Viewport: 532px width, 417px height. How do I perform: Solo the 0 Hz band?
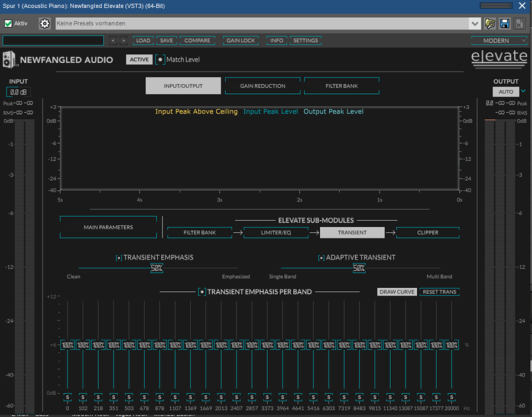67,398
